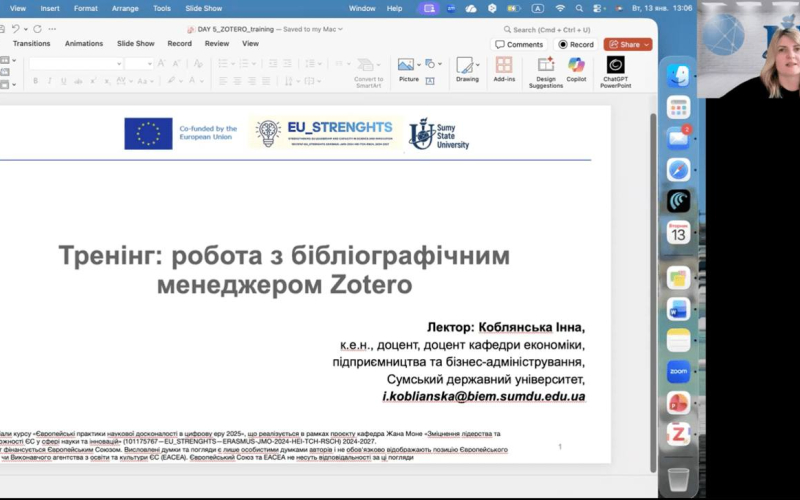Open Safari from the Dock
The image size is (800, 500).
click(678, 170)
